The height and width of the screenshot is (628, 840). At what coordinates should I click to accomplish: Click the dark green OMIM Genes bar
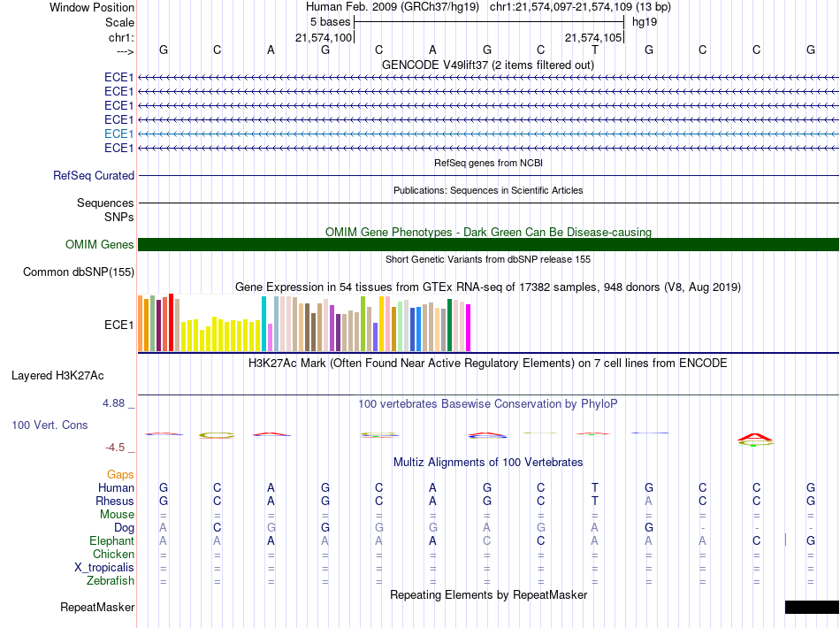pyautogui.click(x=488, y=244)
